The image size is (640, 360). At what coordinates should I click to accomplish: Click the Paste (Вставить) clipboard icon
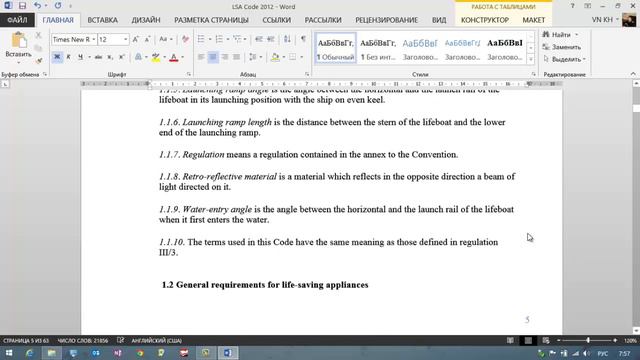(18, 41)
